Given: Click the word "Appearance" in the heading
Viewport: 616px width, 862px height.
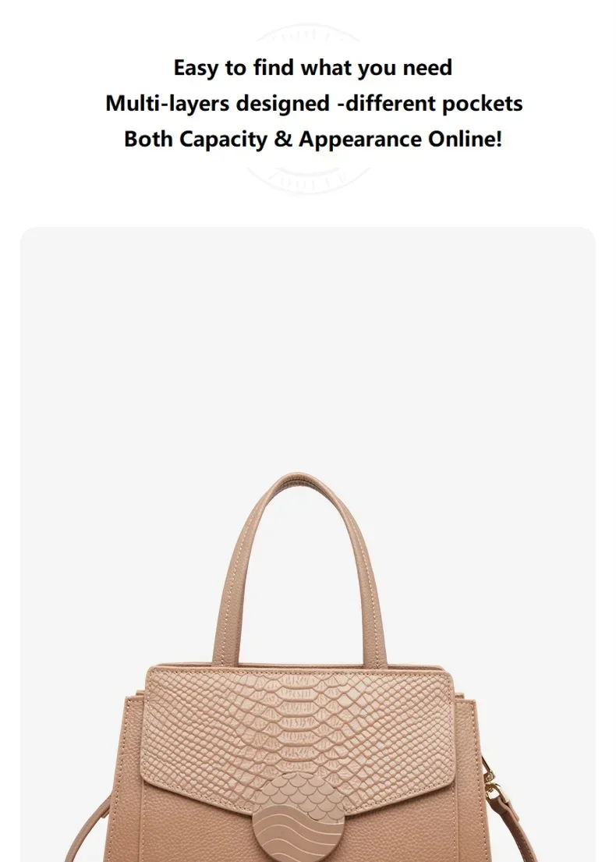Looking at the screenshot, I should tap(360, 139).
